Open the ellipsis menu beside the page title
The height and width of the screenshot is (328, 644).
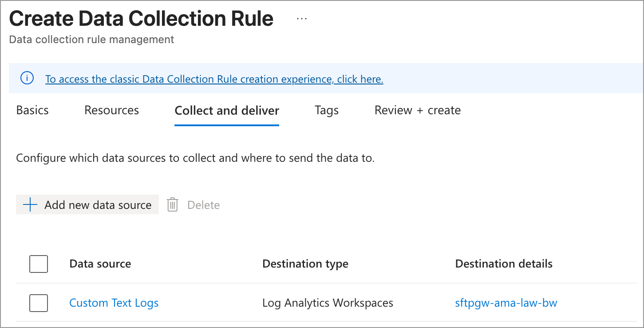coord(302,19)
